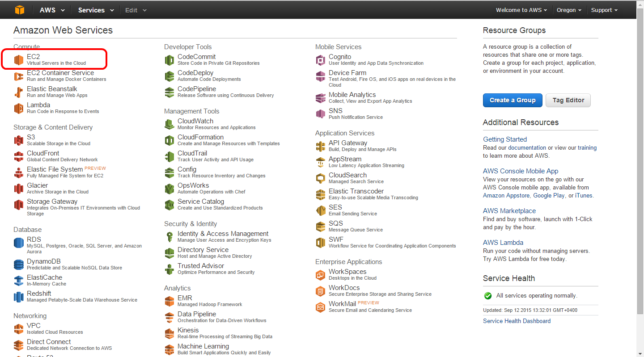Click the WorkSpaces icon
This screenshot has width=644, height=357.
pos(321,275)
